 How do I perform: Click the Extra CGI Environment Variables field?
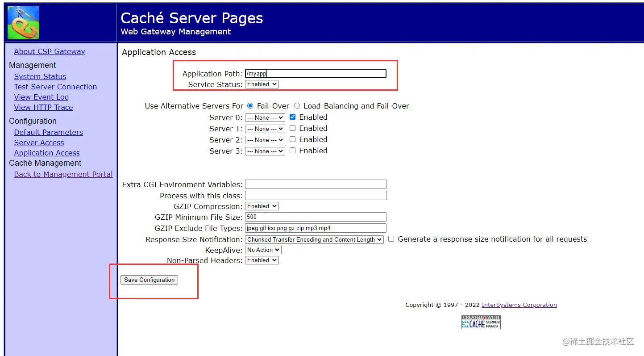[316, 184]
